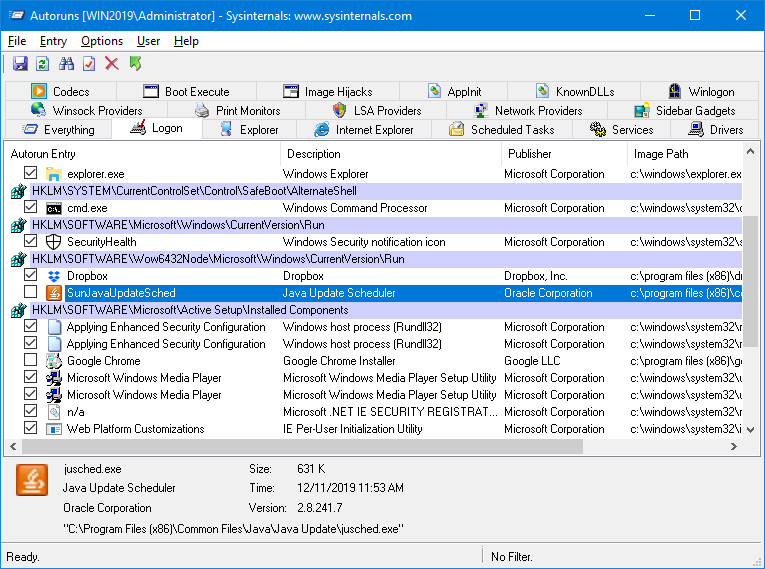Click the registry icon beside the HKLM\SOFTWARE\Microsoft\Windows Run key
Screen dimensions: 765x569
(x=19, y=225)
